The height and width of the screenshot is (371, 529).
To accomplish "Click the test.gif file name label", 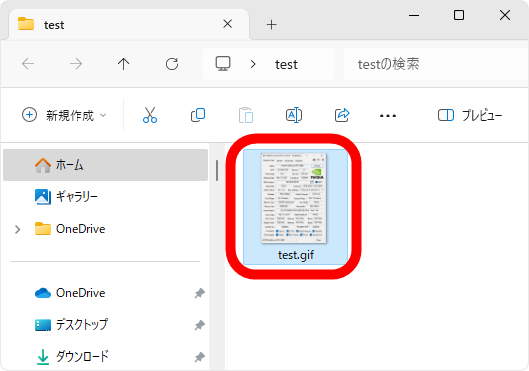I will [296, 255].
